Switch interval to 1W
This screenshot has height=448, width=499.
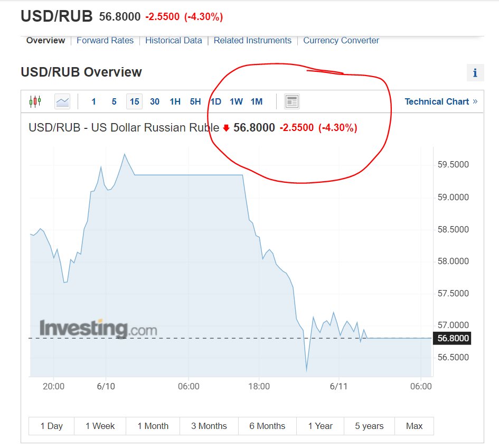pos(236,101)
